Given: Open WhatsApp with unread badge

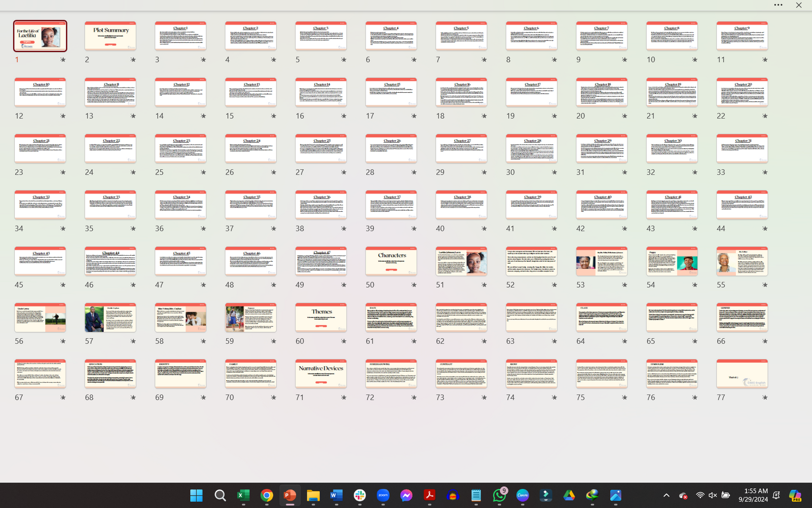Looking at the screenshot, I should click(x=499, y=495).
